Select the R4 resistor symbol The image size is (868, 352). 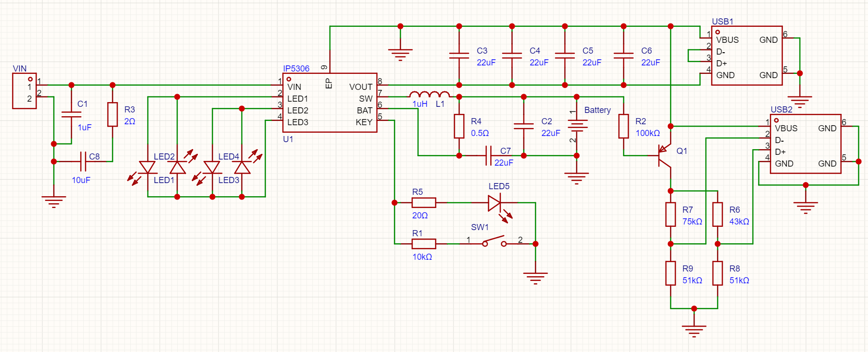coord(459,126)
